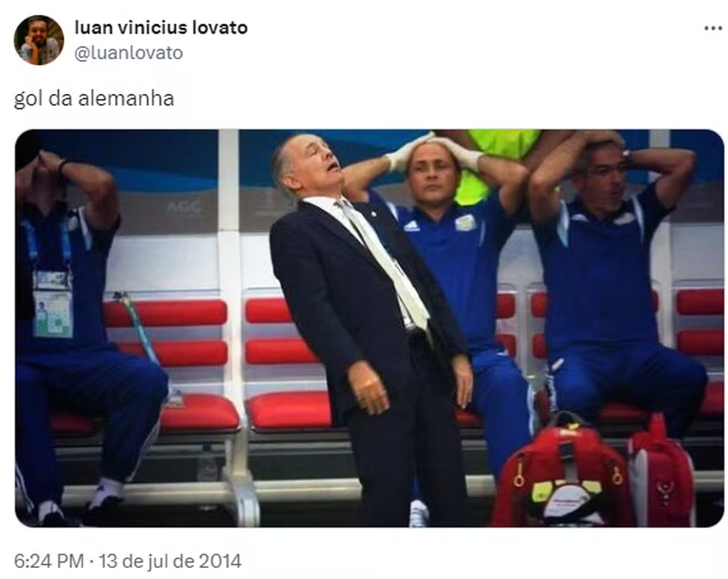Screen dimensions: 728x579
Task: Click the 13 de jul de 2014 date
Action: click(170, 561)
